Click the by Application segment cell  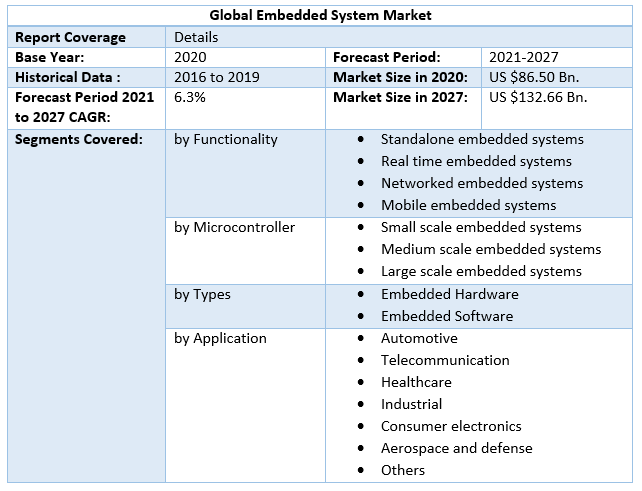(x=220, y=338)
